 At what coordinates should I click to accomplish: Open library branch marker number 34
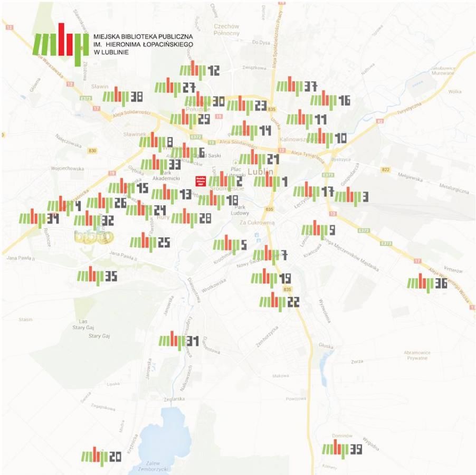tap(39, 218)
